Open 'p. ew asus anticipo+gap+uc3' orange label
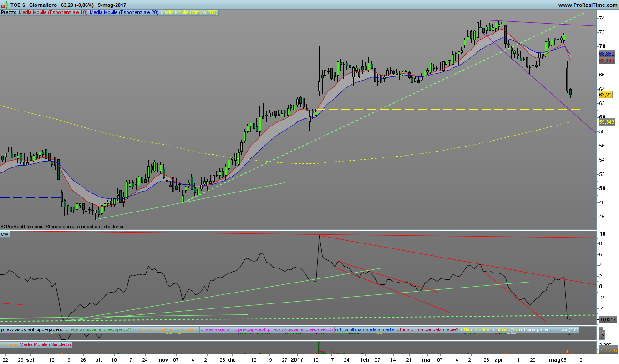The width and height of the screenshot is (619, 364). (x=166, y=329)
